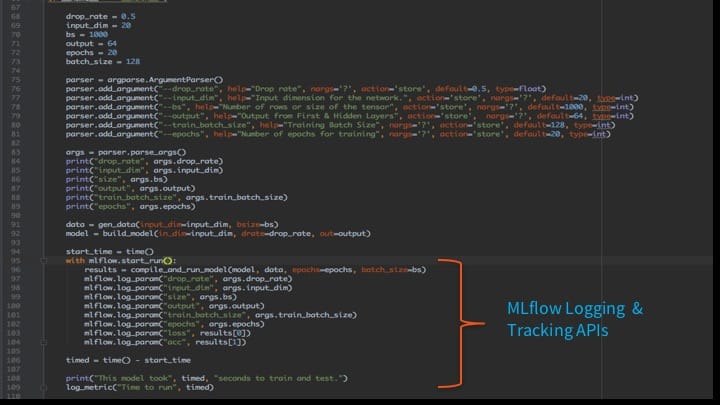Click the print line for args.output
The image size is (720, 405).
(130, 188)
